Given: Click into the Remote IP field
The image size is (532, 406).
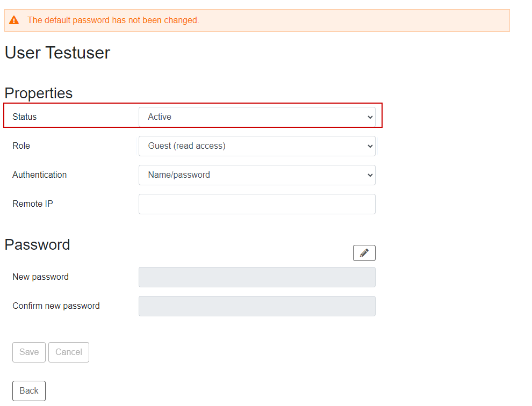Looking at the screenshot, I should tap(257, 204).
